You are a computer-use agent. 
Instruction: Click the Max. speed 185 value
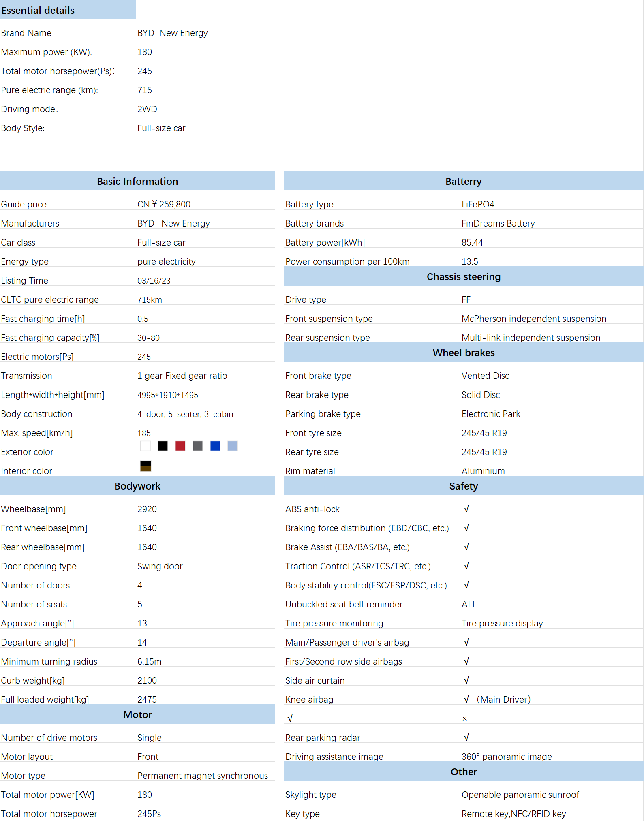[x=144, y=433]
